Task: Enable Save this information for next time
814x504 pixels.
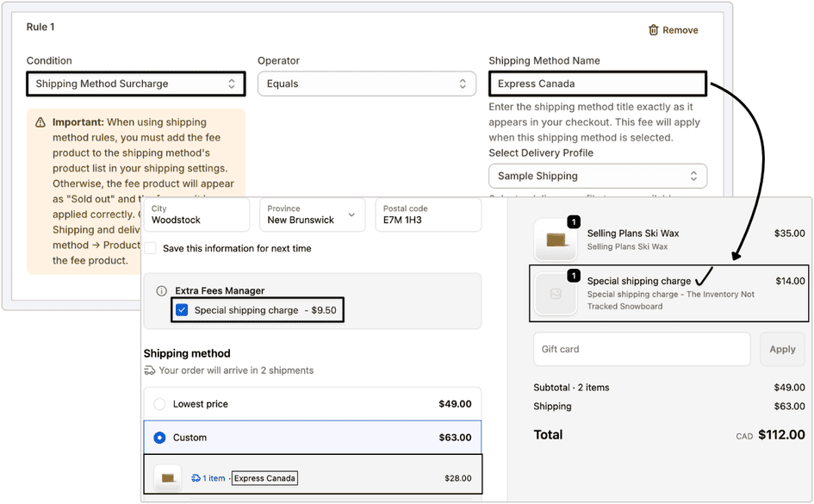Action: click(151, 246)
